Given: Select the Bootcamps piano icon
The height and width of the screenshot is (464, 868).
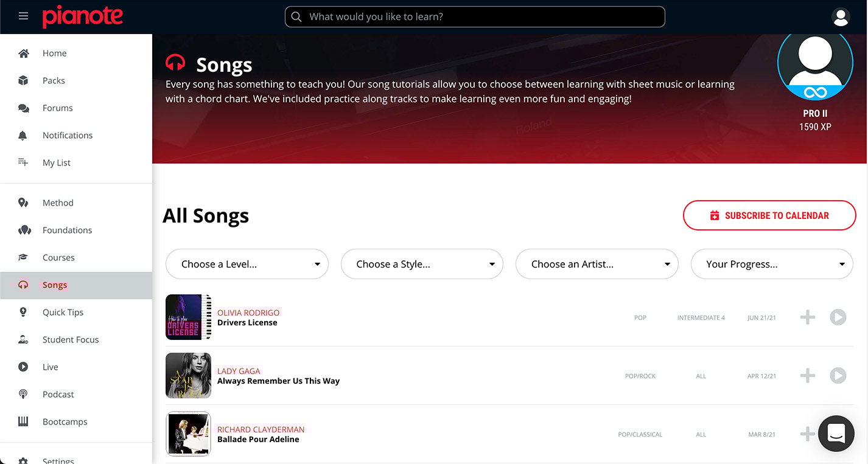Looking at the screenshot, I should point(23,421).
